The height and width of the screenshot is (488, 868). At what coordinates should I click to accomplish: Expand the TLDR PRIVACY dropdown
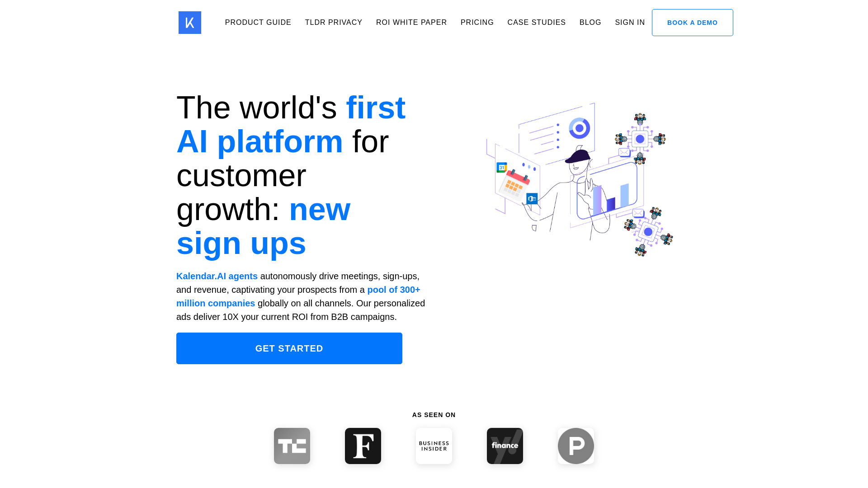coord(333,22)
